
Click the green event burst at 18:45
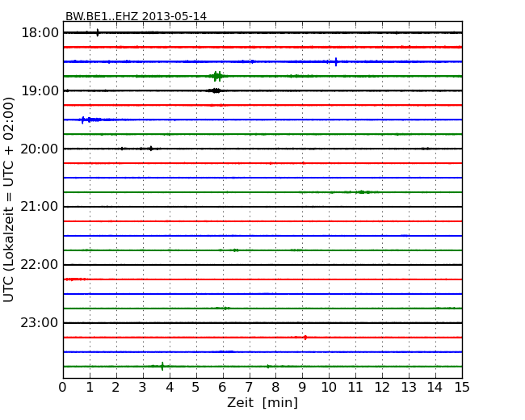[x=217, y=77]
